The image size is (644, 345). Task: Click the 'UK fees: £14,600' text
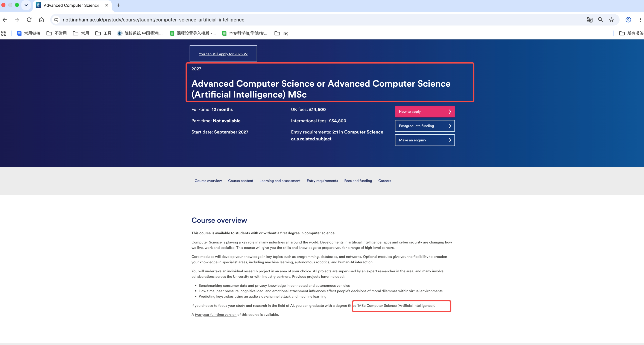coord(308,110)
